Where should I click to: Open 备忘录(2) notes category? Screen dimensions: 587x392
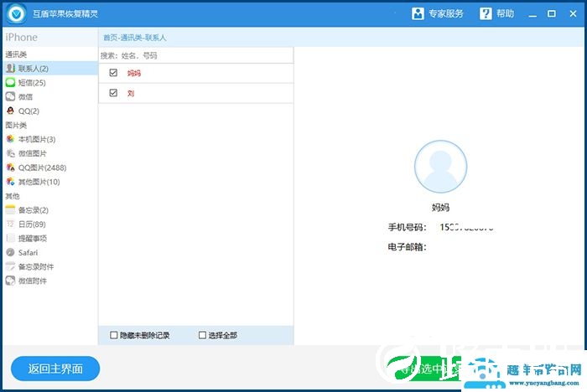34,210
